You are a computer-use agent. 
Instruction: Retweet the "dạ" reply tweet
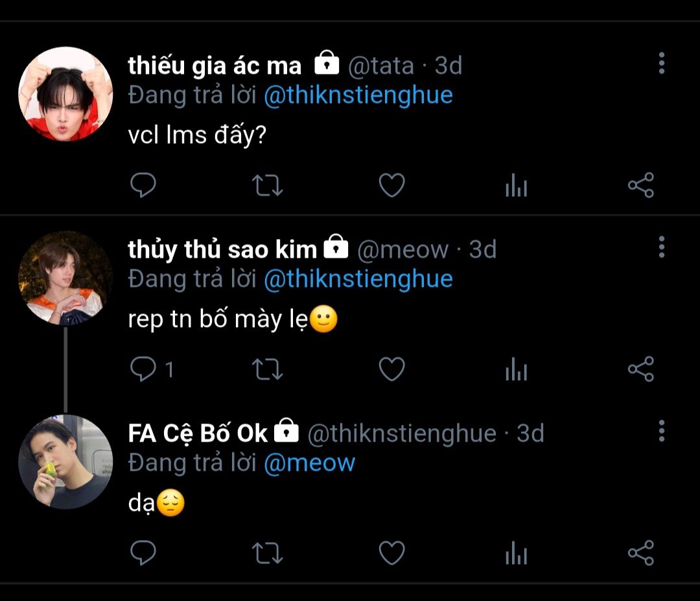266,553
